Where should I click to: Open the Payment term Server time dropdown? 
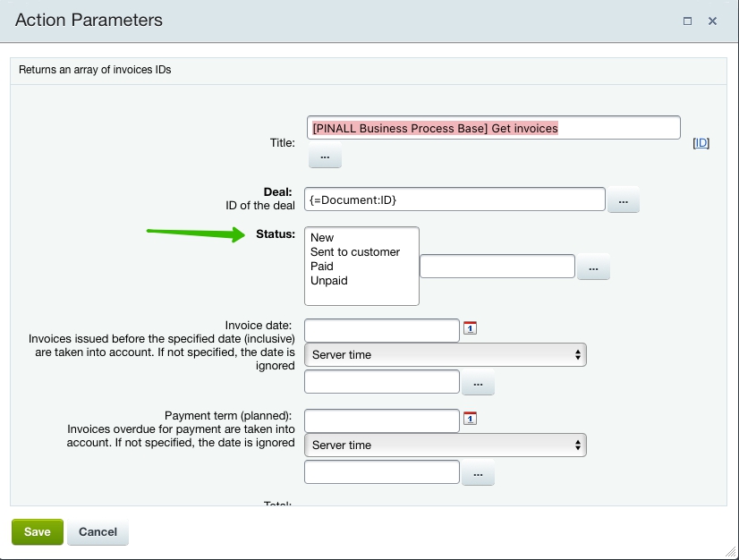coord(446,445)
